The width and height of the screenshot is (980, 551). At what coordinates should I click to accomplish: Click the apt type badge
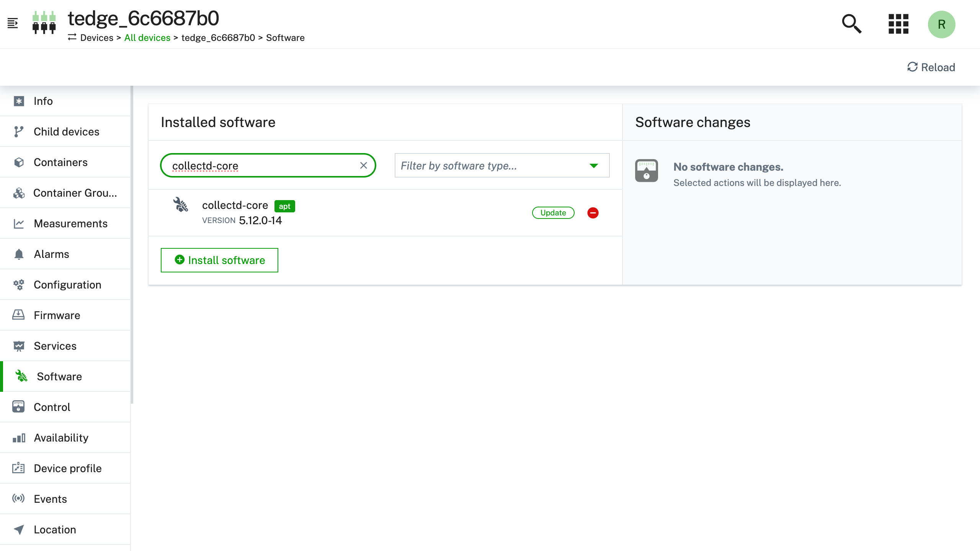click(x=284, y=206)
